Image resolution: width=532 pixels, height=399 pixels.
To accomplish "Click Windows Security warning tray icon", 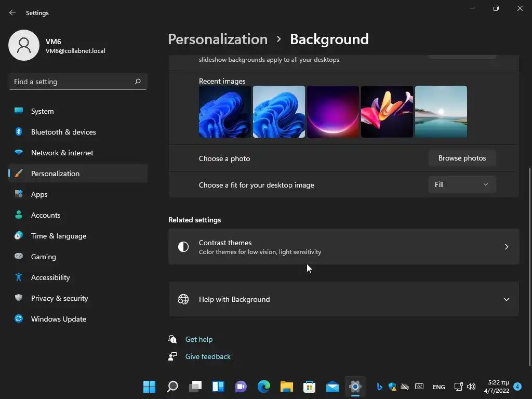I will [393, 387].
